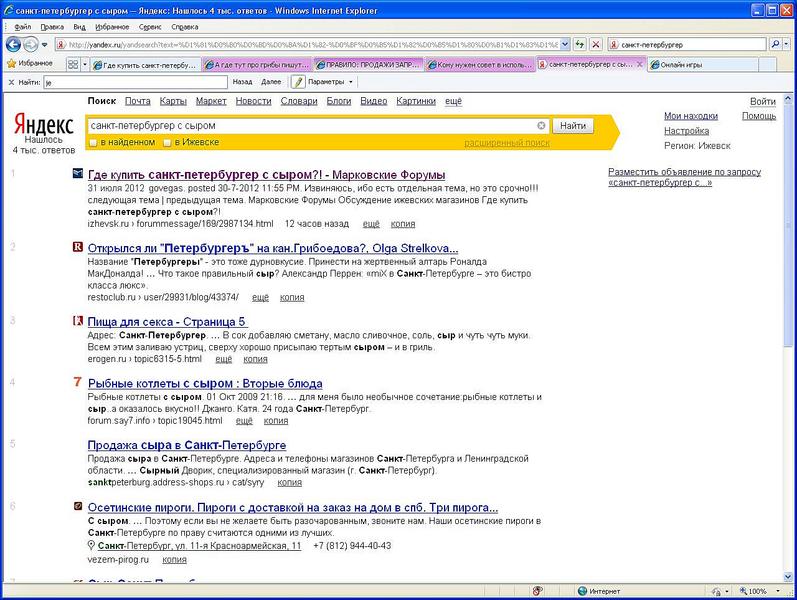This screenshot has height=600, width=797.
Task: Go back with the browser Back arrow
Action: click(x=13, y=45)
